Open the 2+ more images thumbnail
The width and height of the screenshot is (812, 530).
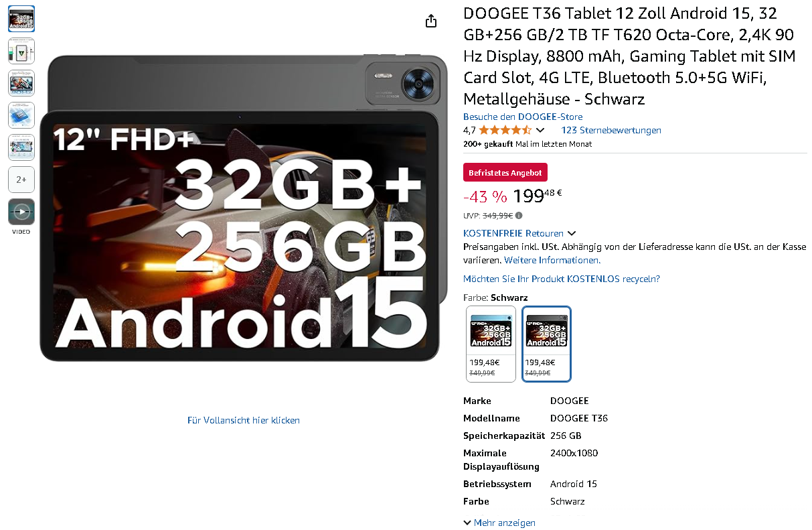click(x=21, y=180)
